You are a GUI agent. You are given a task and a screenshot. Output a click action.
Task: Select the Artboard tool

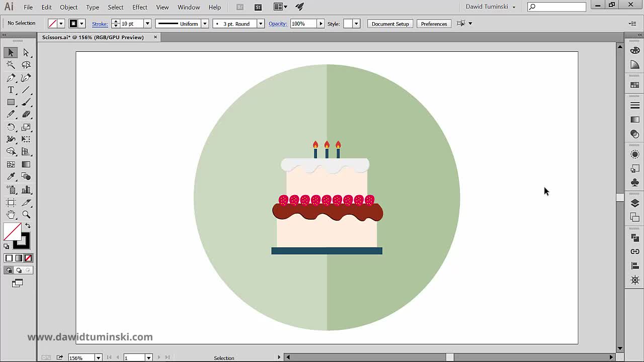(x=11, y=202)
